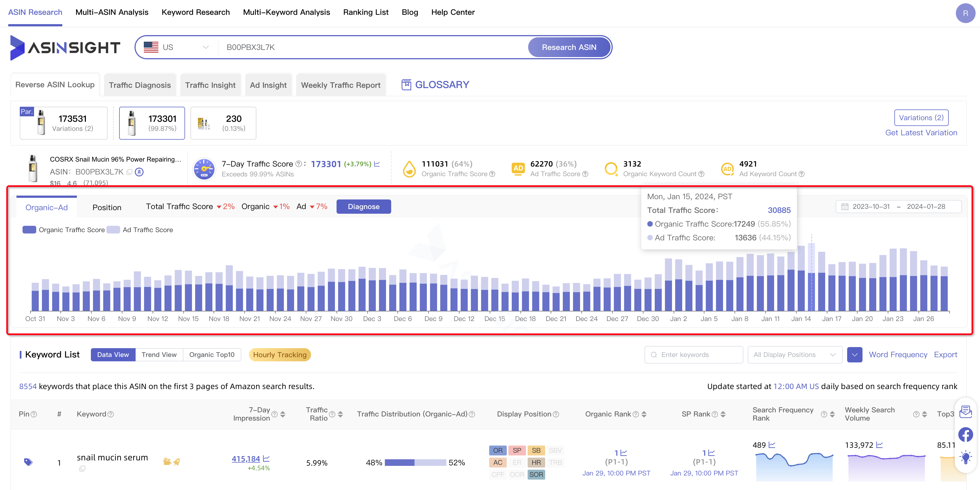Open Variations (2) button
This screenshot has width=980, height=490.
tap(921, 117)
